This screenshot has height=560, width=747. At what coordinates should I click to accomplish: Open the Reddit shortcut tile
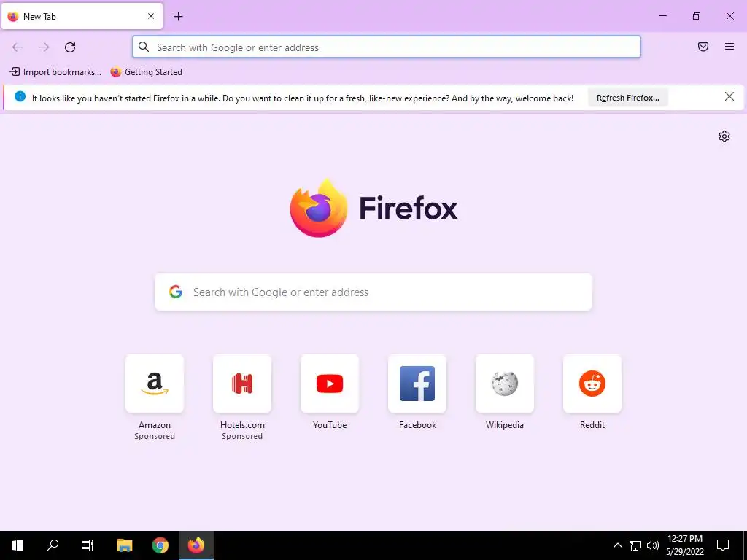(592, 384)
